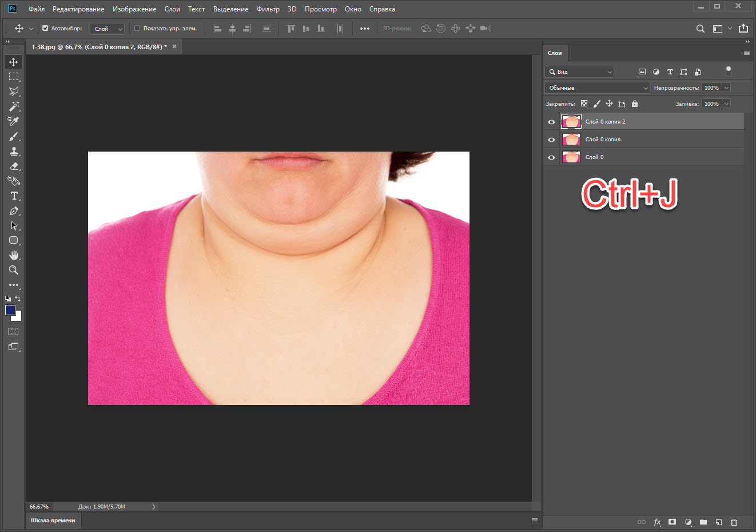Open the fill (Заливка) slider dropdown arrow

click(726, 104)
